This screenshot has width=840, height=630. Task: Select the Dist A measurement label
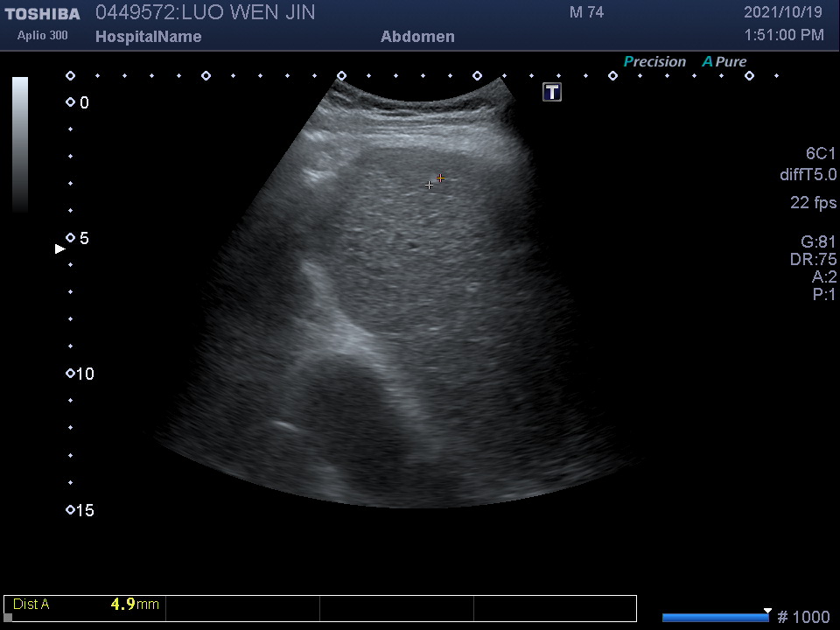click(31, 604)
